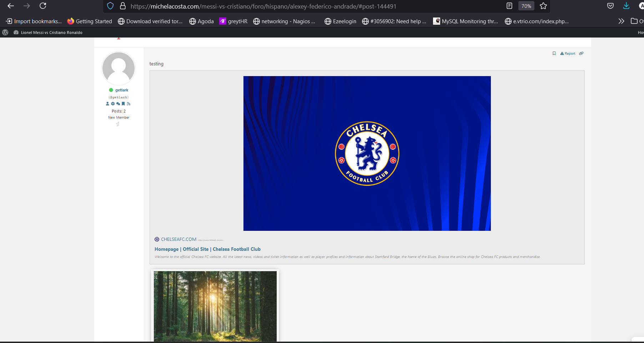Click the 'testing' post text
The image size is (644, 343).
156,64
